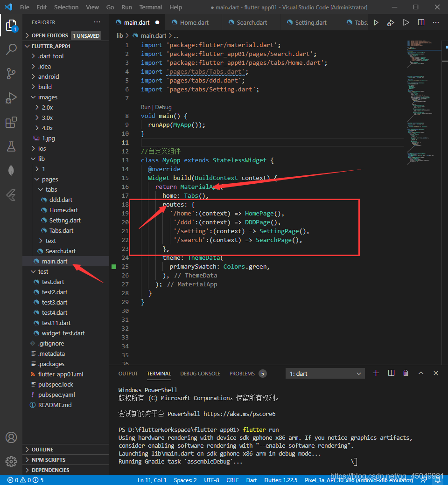
Task: Click the Debug CodeLens above main()
Action: 163,107
